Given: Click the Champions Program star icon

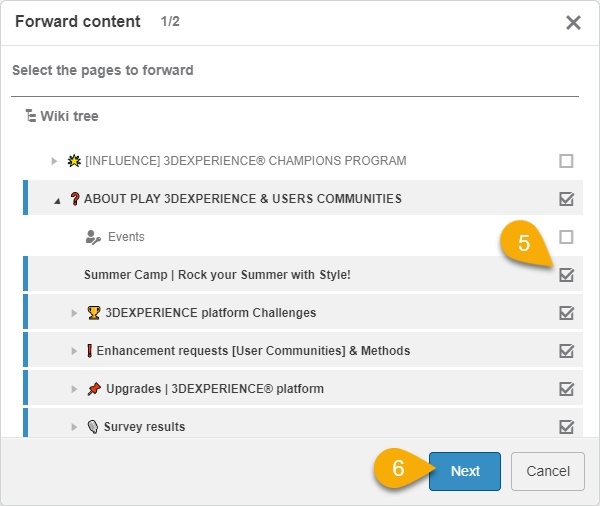Looking at the screenshot, I should tap(73, 161).
